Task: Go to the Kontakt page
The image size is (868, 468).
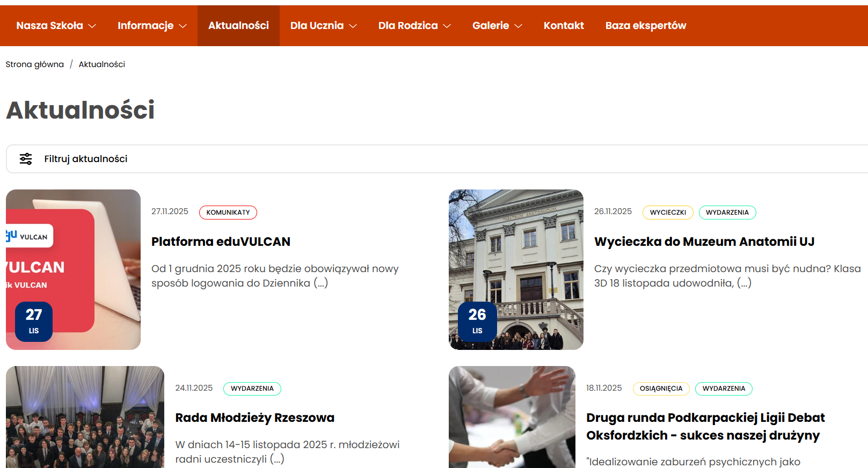Action: tap(563, 26)
